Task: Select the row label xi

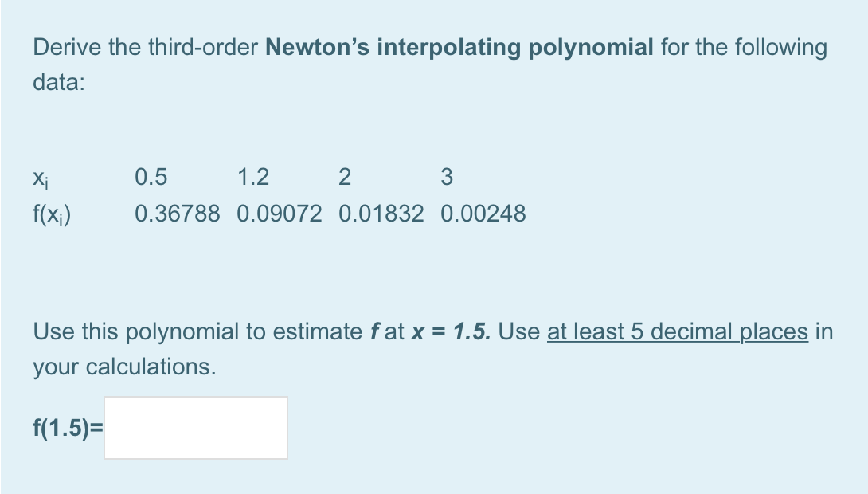Action: coord(41,177)
